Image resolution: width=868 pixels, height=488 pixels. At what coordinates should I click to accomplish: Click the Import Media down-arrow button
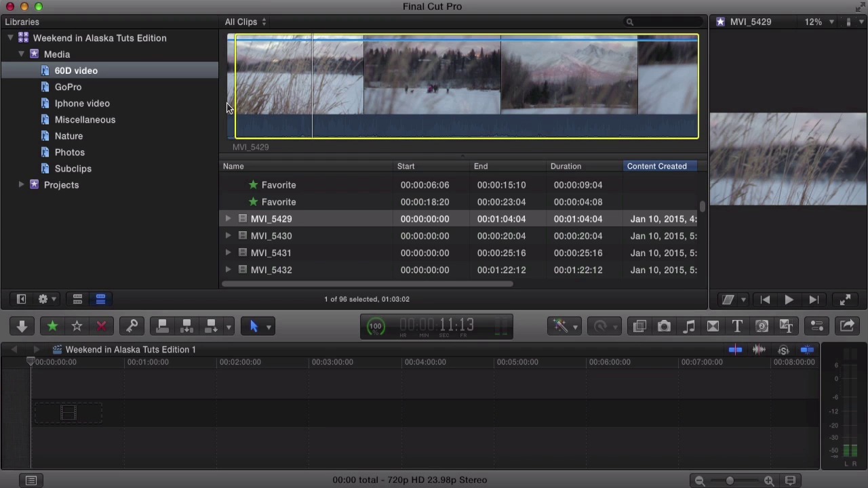[x=22, y=327]
